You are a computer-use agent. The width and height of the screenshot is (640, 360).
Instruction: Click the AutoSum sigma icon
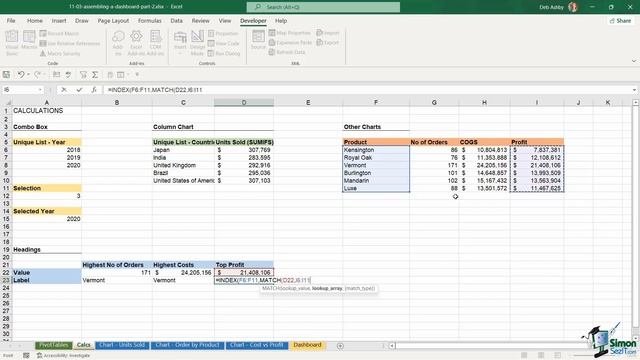coord(95,75)
